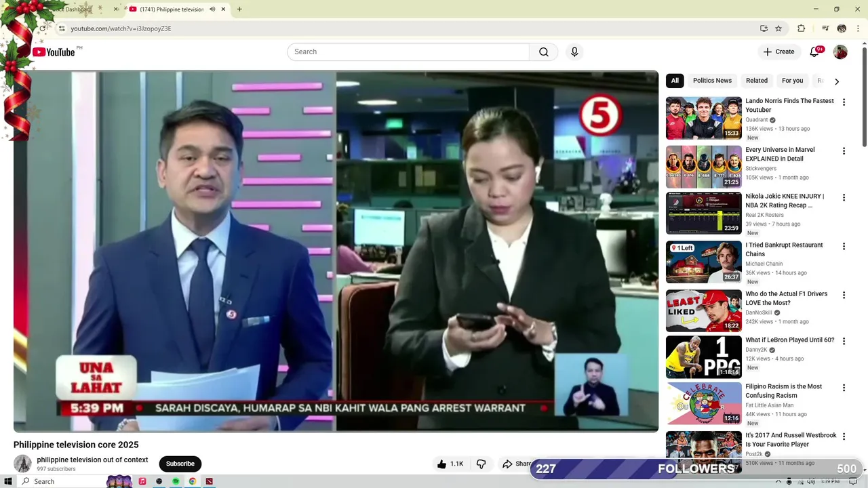
Task: Open more options for LeBron Played Until 60 video
Action: point(844,342)
